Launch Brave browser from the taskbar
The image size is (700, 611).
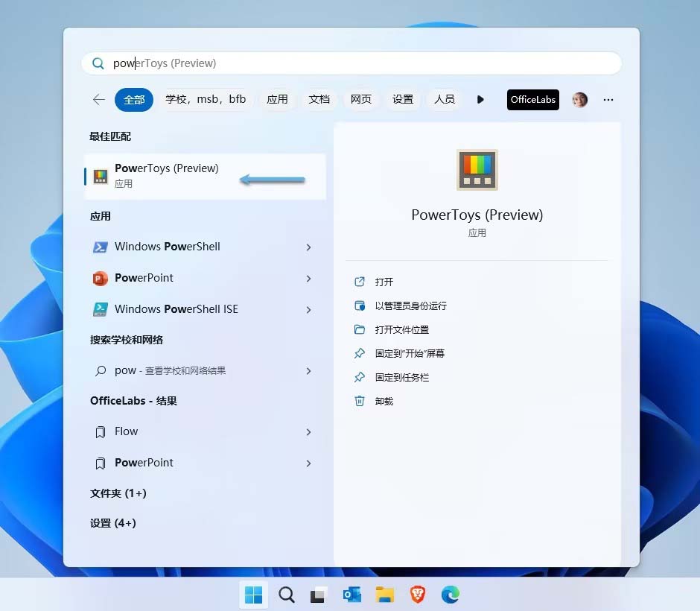pyautogui.click(x=418, y=595)
